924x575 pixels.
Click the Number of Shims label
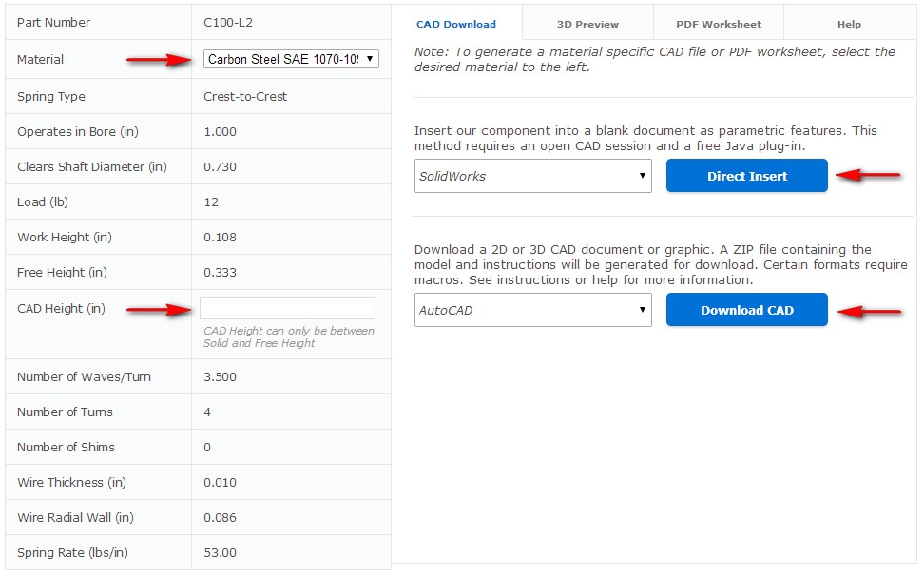click(x=66, y=448)
